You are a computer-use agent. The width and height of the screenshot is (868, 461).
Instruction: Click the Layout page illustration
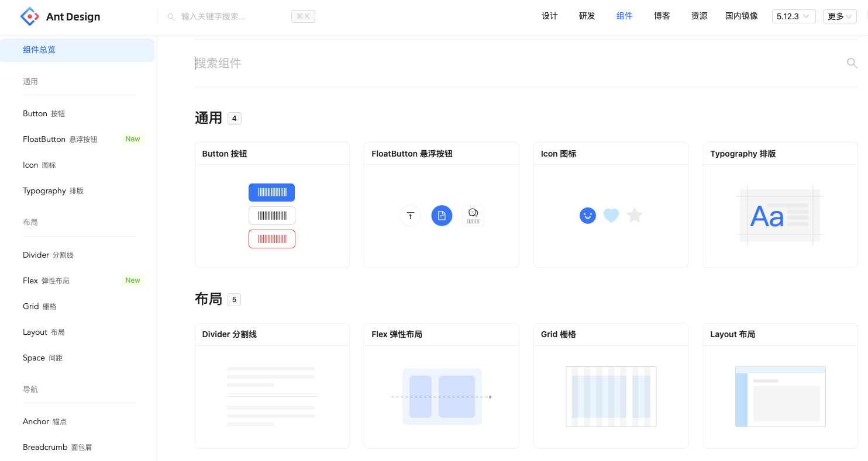(780, 397)
